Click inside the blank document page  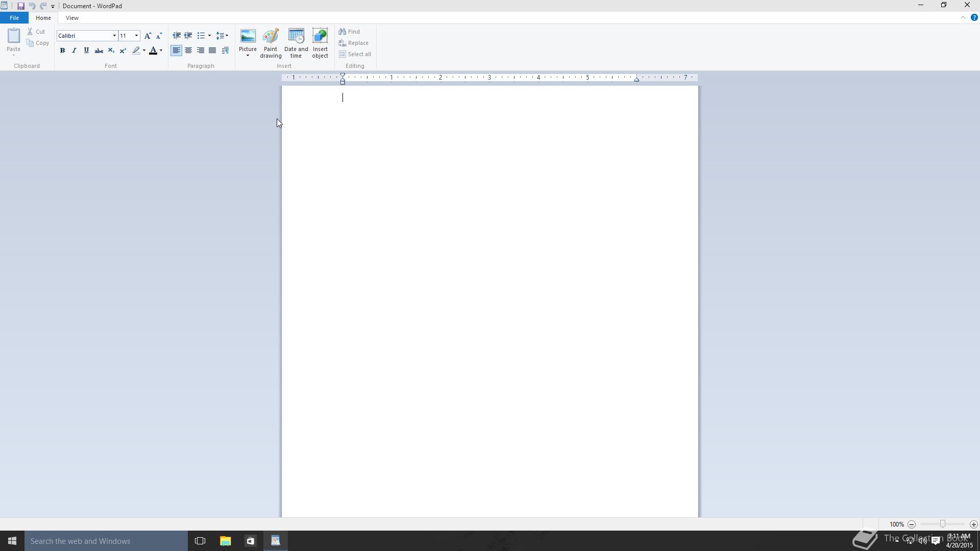pyautogui.click(x=490, y=302)
